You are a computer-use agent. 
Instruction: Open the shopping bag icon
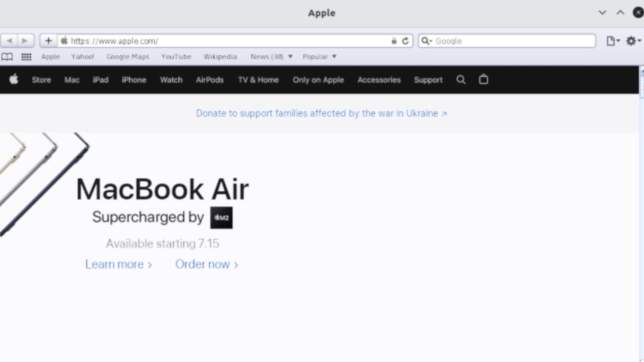coord(483,79)
